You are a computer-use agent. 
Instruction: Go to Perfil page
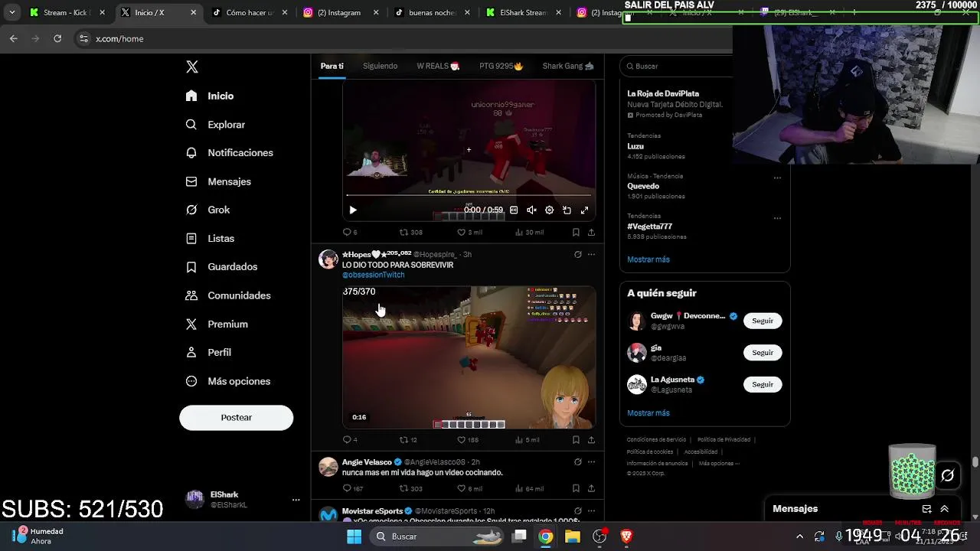[209, 352]
